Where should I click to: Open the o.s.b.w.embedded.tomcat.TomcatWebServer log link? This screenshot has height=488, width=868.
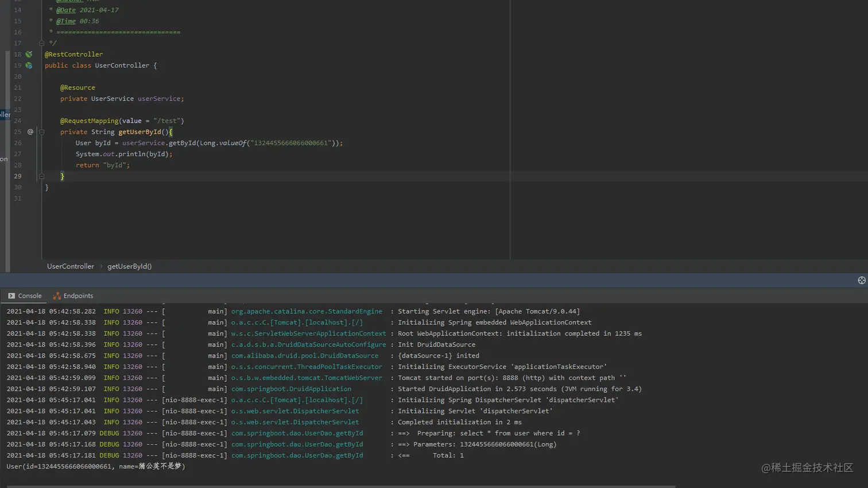coord(307,378)
